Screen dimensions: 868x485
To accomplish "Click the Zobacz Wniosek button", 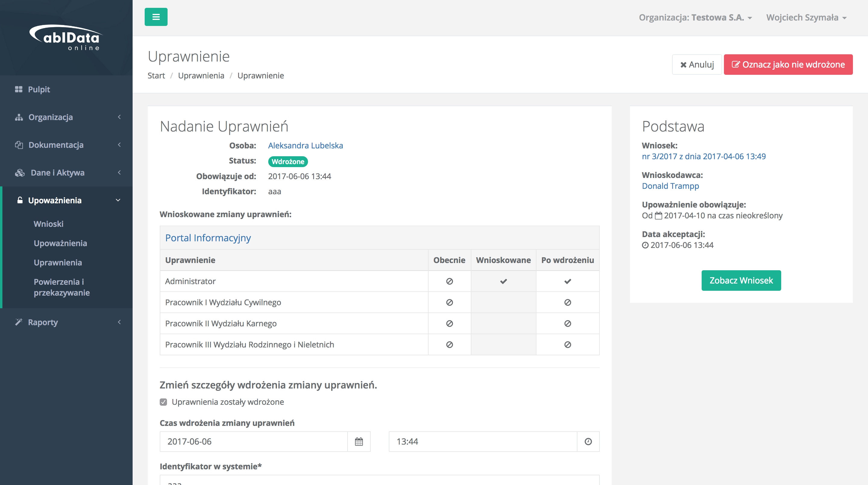I will [741, 280].
